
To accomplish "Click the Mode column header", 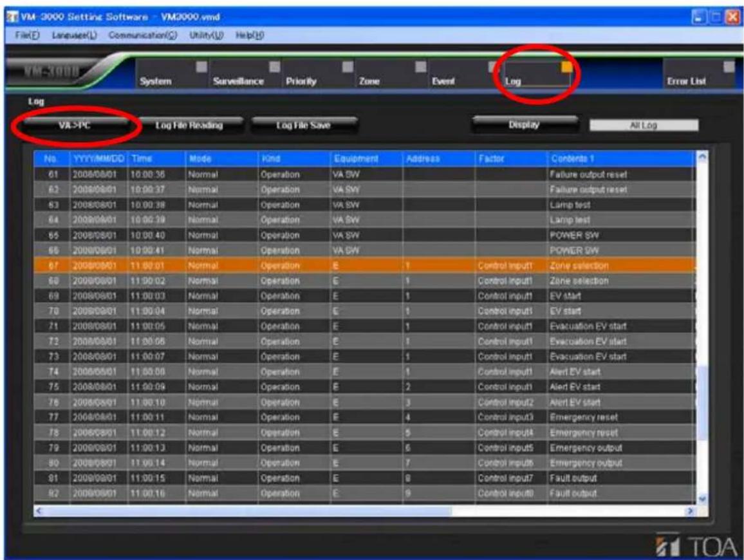I will 221,158.
